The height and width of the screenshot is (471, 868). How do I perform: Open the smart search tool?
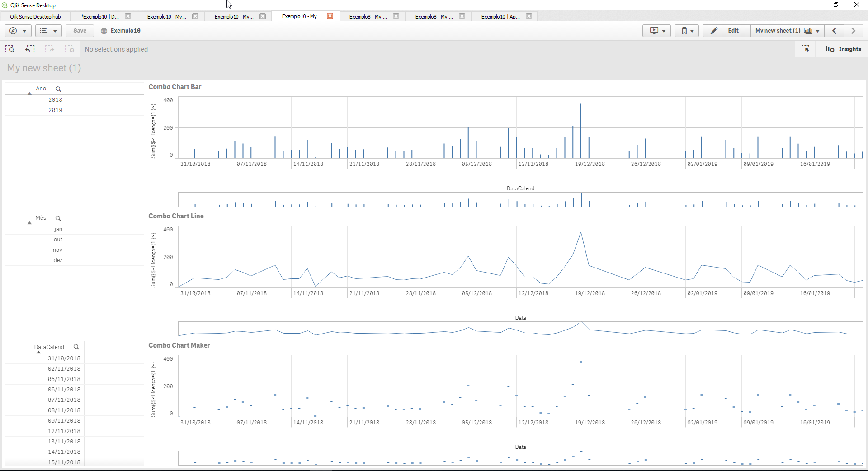(10, 49)
